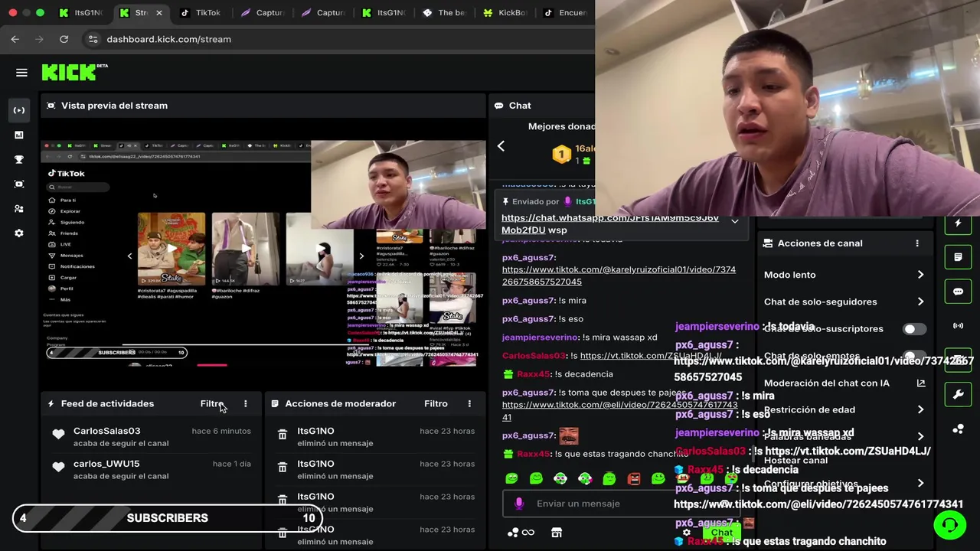The width and height of the screenshot is (980, 551).
Task: Click the lightning bolt icon in right toolbar
Action: 958,223
